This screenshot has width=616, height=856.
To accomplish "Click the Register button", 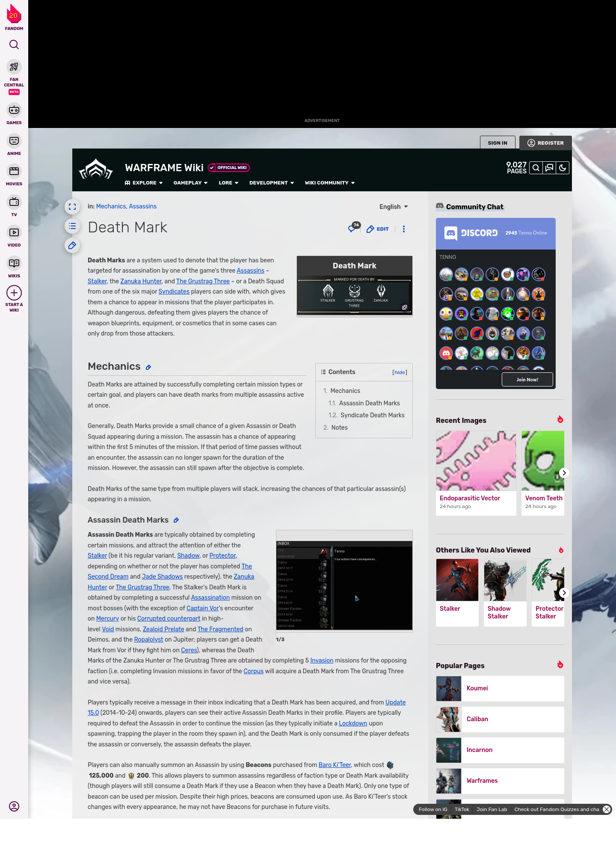I will [545, 143].
